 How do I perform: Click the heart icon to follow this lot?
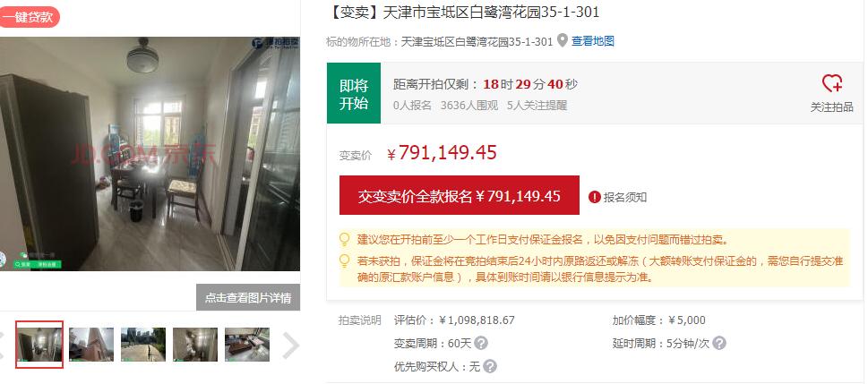point(831,84)
